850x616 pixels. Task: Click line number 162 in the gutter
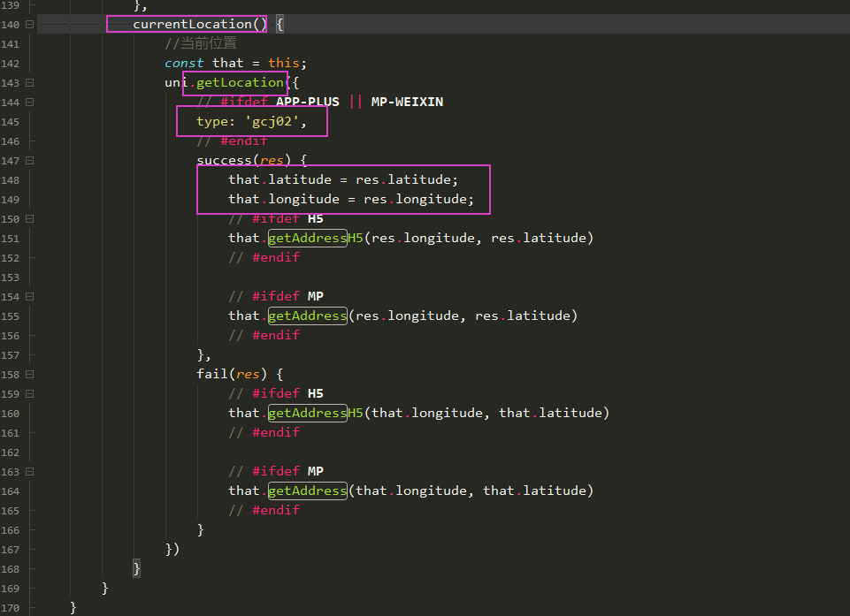pos(11,452)
